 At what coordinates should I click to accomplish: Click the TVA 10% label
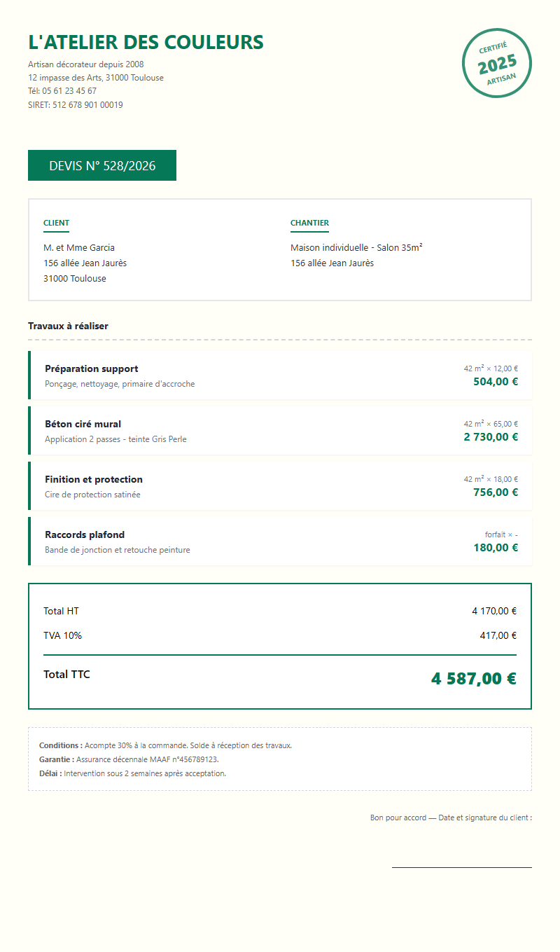pyautogui.click(x=62, y=635)
